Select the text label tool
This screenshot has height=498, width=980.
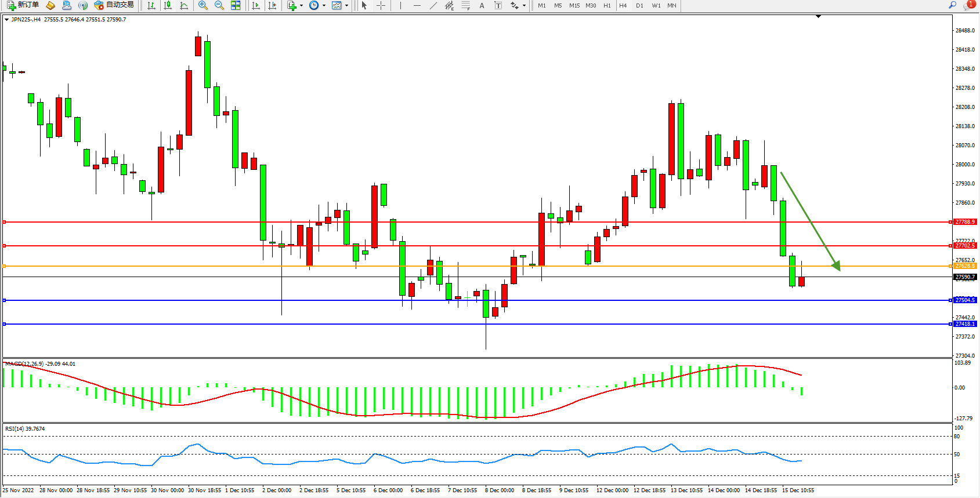[482, 5]
